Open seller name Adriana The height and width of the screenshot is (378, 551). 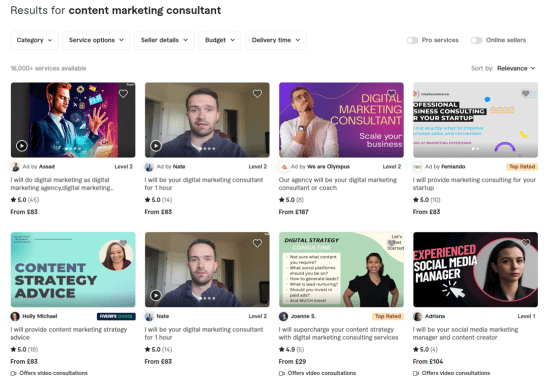435,317
